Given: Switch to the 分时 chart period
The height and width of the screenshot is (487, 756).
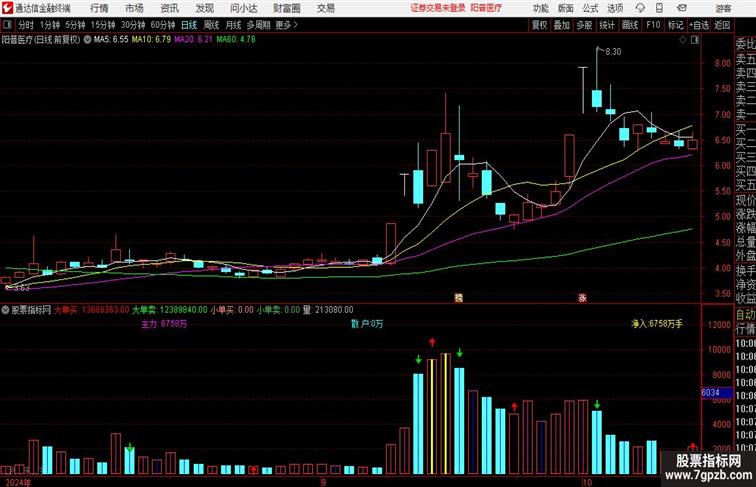Looking at the screenshot, I should click(26, 25).
